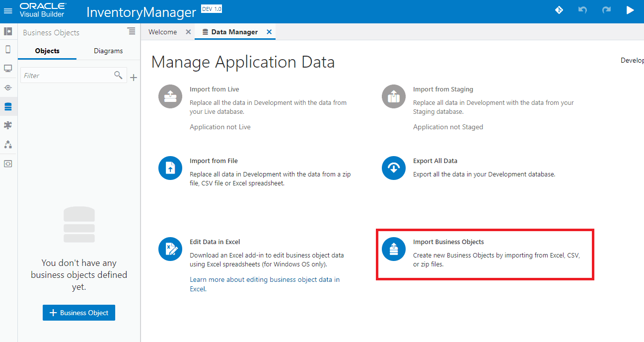This screenshot has width=644, height=342.
Task: Click the search magnifier in Filter box
Action: click(x=118, y=75)
